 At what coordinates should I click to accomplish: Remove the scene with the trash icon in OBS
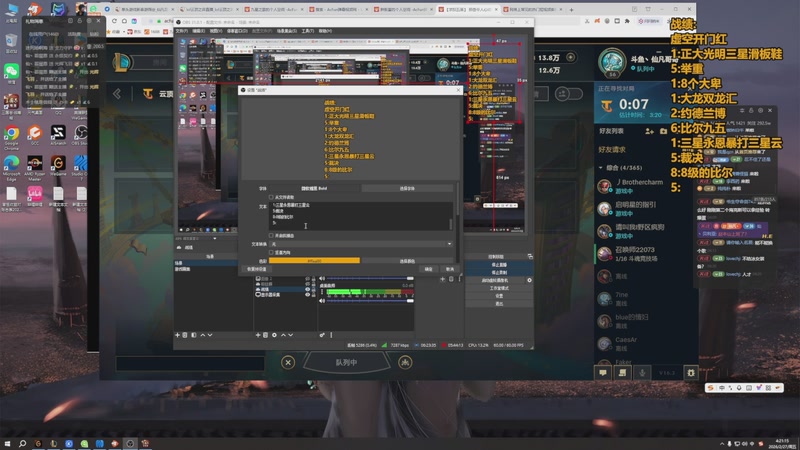click(x=185, y=335)
